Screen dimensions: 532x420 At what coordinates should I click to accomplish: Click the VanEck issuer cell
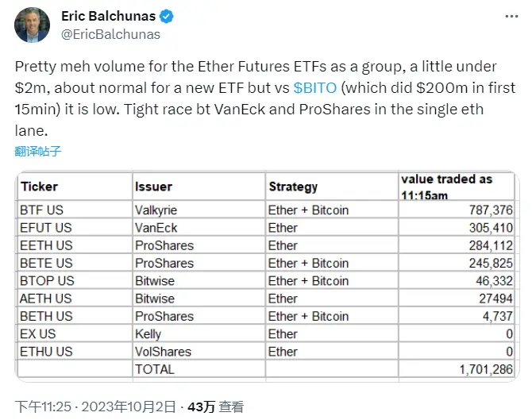pos(155,228)
